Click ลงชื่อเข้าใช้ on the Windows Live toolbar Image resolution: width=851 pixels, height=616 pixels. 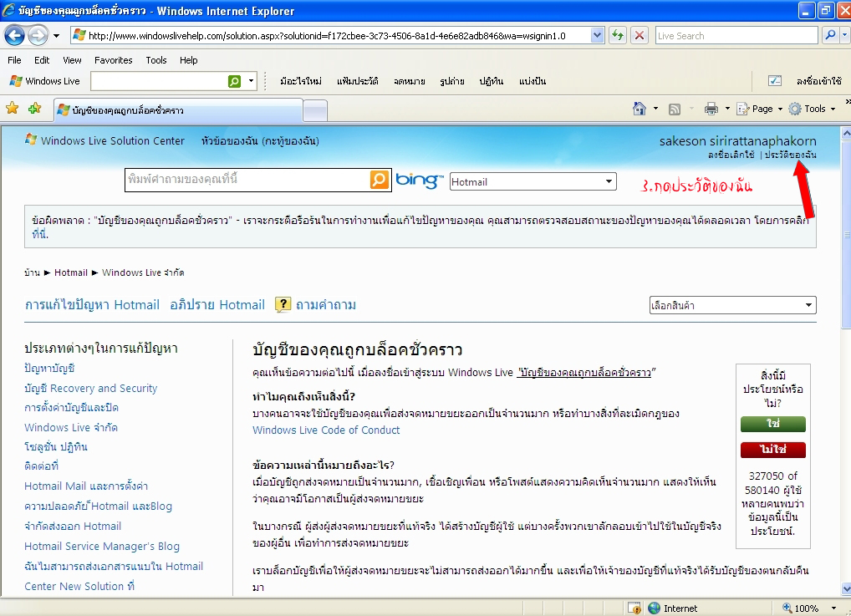coord(819,81)
